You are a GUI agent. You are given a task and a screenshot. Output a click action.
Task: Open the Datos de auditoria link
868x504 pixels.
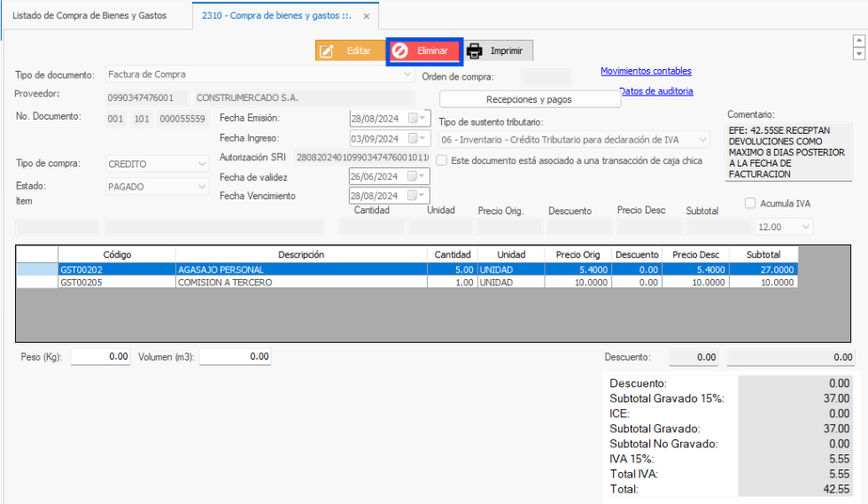coord(656,90)
